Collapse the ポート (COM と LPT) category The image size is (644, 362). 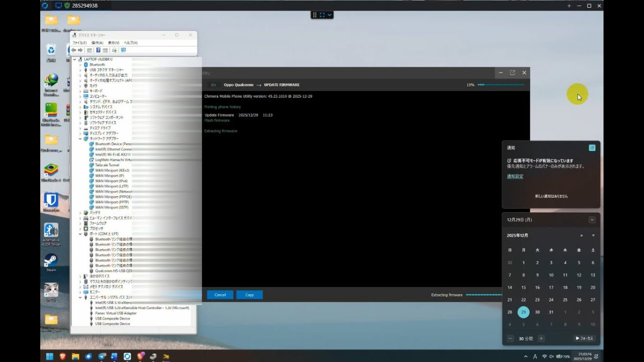point(80,234)
